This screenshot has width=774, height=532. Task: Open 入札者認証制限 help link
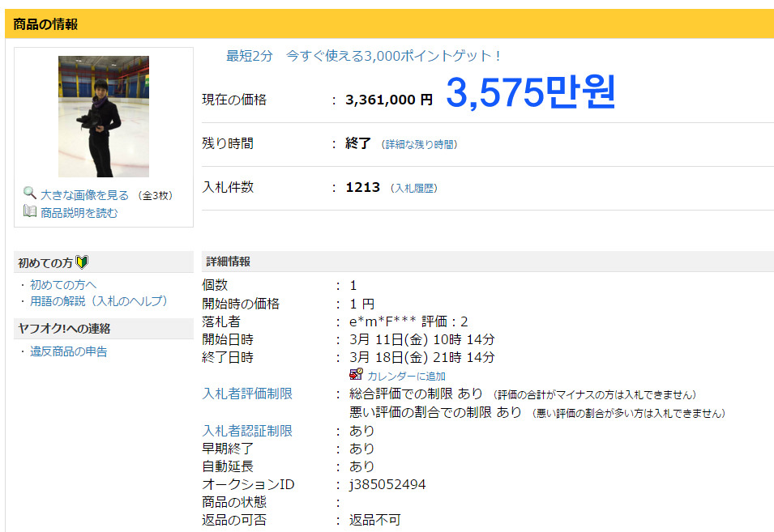[247, 431]
